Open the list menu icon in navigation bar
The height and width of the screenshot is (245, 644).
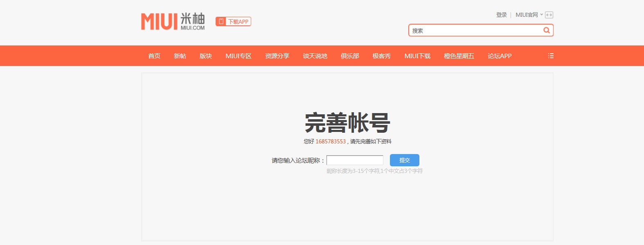(551, 56)
